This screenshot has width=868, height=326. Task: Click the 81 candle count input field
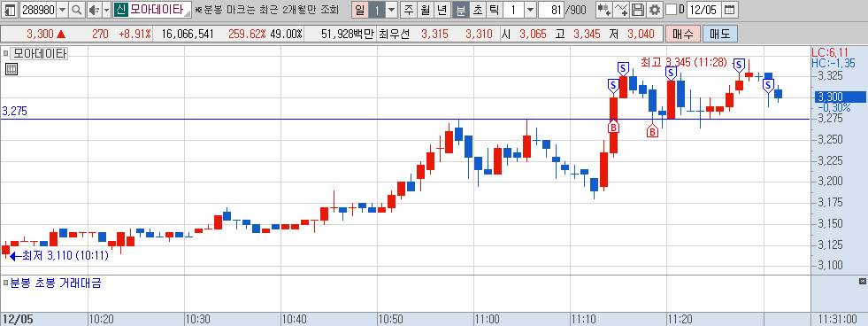[550, 10]
